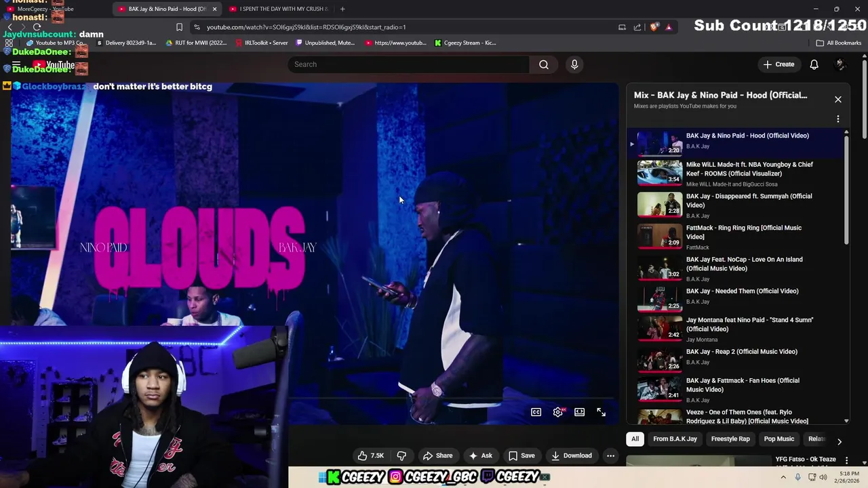Close the BAK Jay & Nino Paid tab
Viewport: 868px width, 488px height.
point(215,9)
